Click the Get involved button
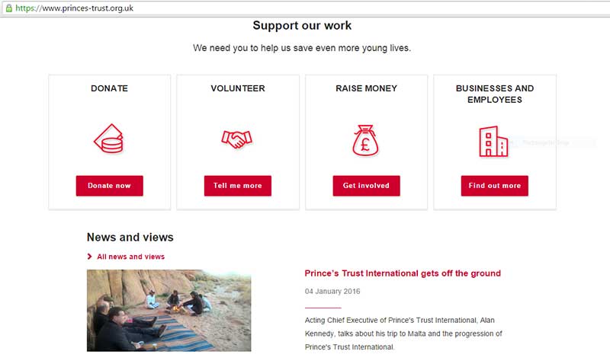This screenshot has width=610, height=364. (x=366, y=186)
